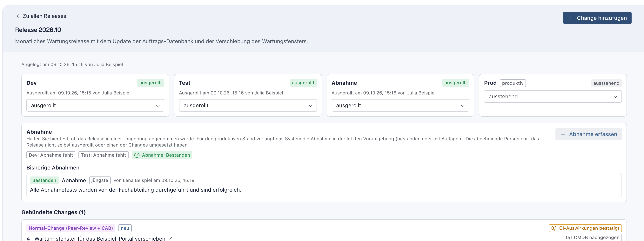
Task: Click the green Bestanden tag in Bisherige Abnahmen
Action: [44, 180]
